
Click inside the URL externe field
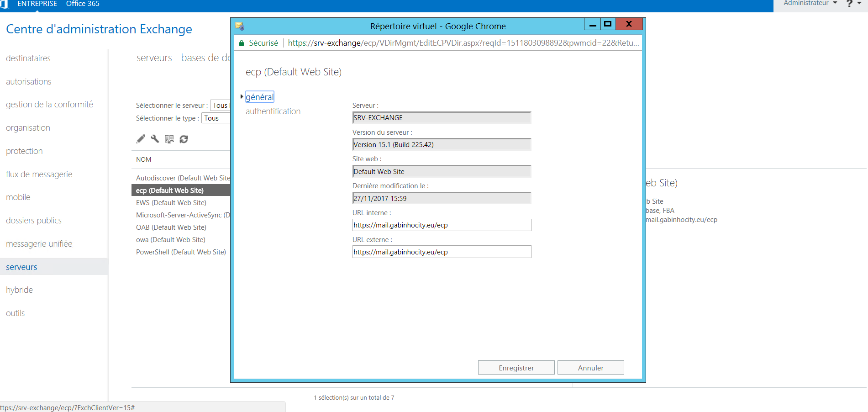[442, 252]
